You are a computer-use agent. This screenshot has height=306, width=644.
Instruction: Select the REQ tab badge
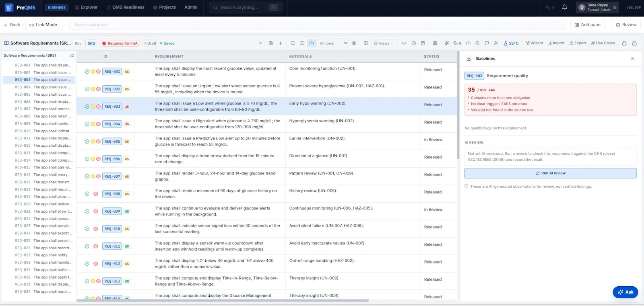pos(78,43)
